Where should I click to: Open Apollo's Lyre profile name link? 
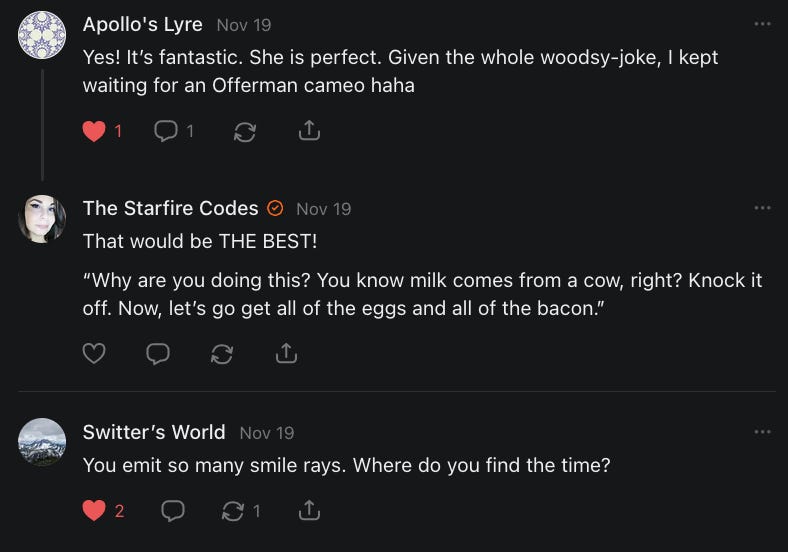pos(142,24)
